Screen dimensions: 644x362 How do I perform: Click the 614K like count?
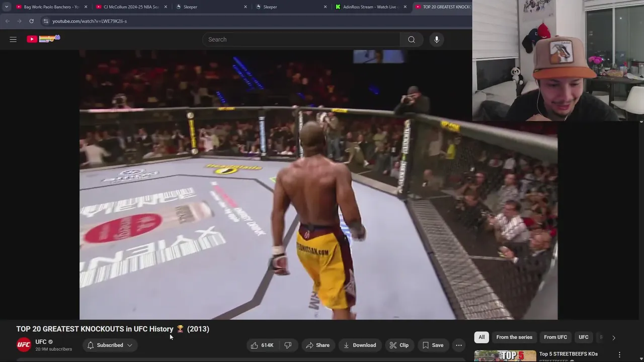point(267,345)
